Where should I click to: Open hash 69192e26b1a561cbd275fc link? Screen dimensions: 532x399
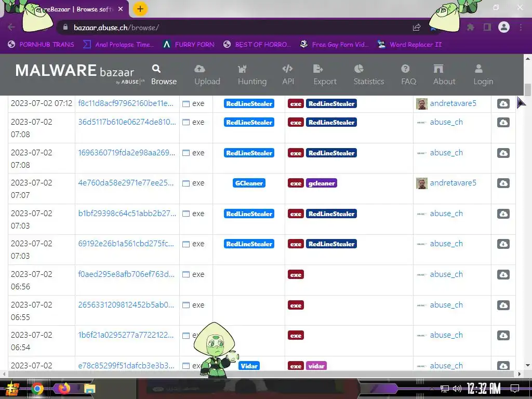(126, 243)
